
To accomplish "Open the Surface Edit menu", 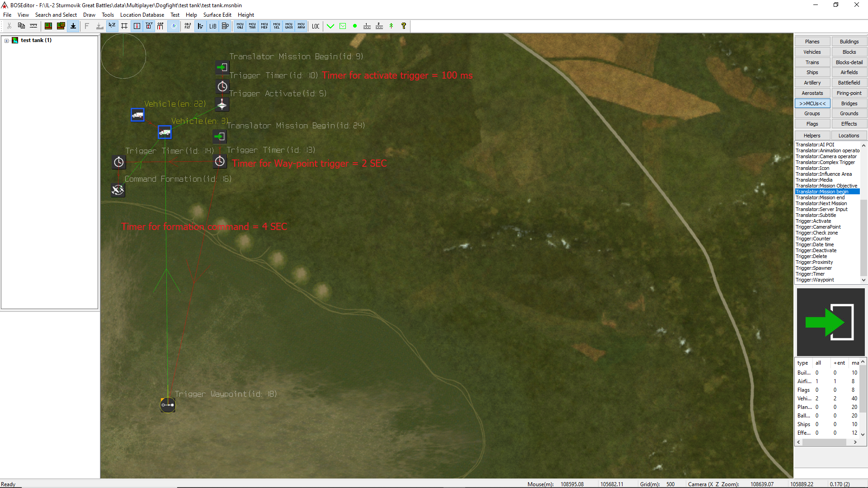I will (217, 15).
